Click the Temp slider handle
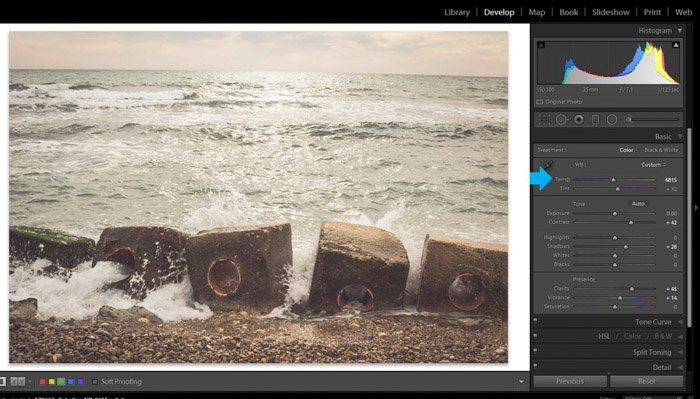Image resolution: width=700 pixels, height=399 pixels. pyautogui.click(x=613, y=180)
